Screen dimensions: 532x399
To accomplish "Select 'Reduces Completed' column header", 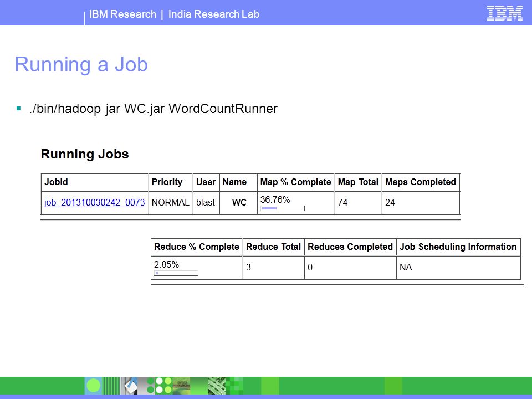I will click(x=350, y=247).
